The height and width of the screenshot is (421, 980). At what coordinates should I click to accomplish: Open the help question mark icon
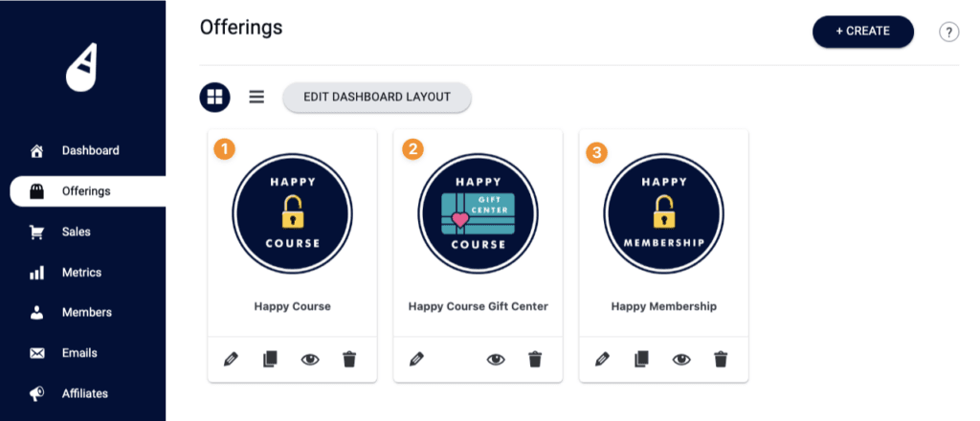pos(948,33)
